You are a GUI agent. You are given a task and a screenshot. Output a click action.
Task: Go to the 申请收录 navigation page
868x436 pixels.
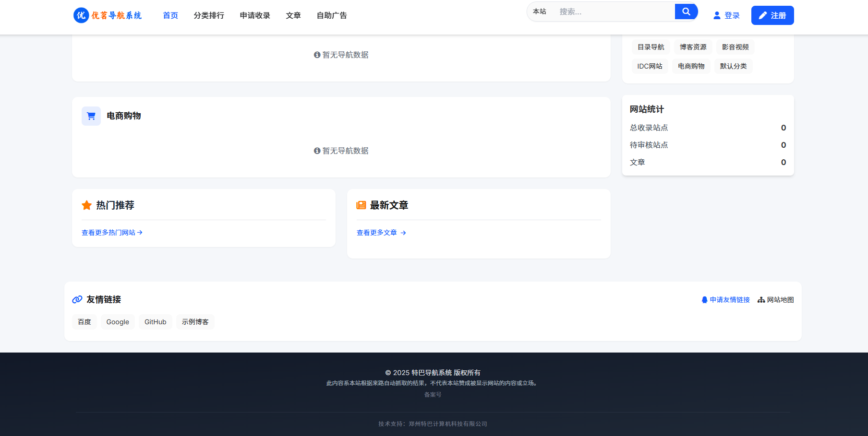pos(255,16)
